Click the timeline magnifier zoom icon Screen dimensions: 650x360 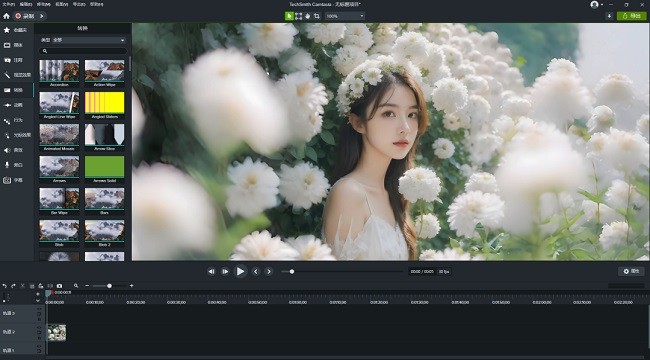click(76, 286)
